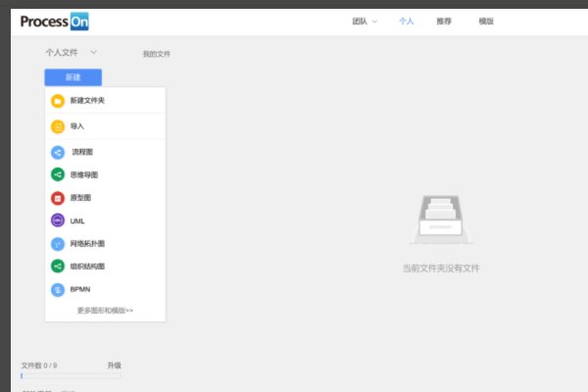Click the 文件数 0 / 9 text
This screenshot has width=588, height=392.
coord(39,366)
